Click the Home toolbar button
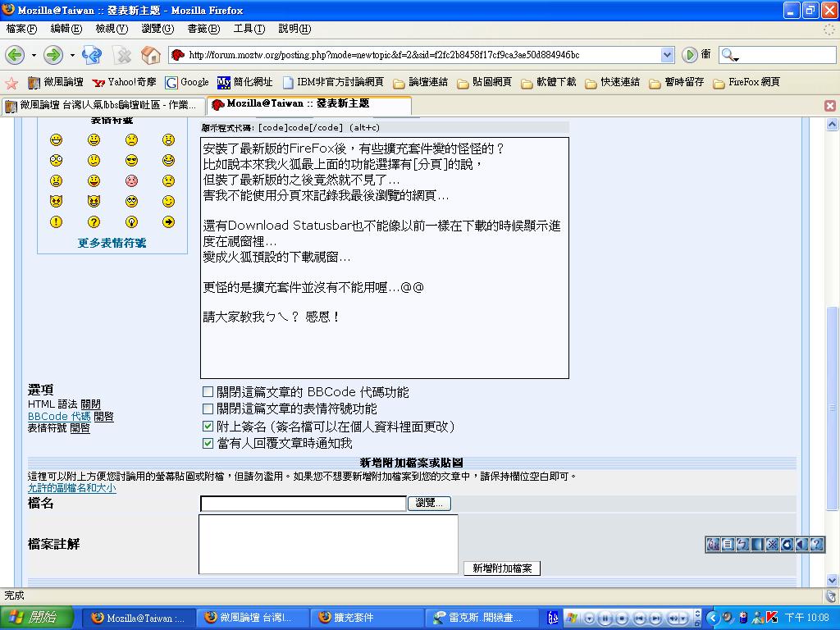The width and height of the screenshot is (840, 630). [x=150, y=55]
